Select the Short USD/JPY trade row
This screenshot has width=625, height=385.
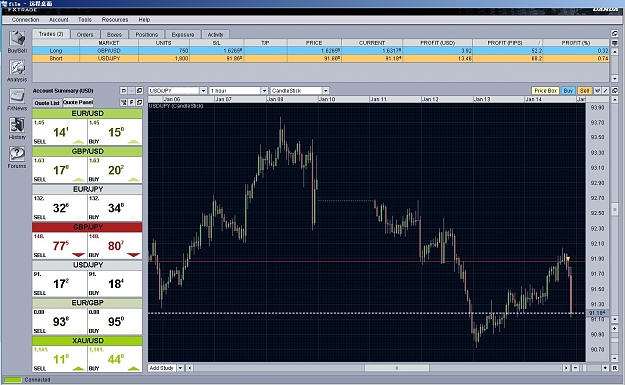tap(320, 58)
